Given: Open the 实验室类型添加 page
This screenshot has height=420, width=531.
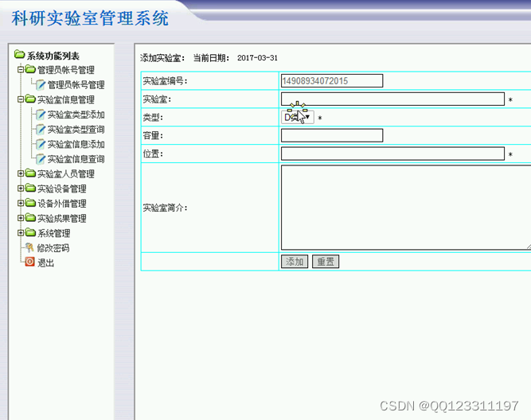Looking at the screenshot, I should click(x=76, y=115).
